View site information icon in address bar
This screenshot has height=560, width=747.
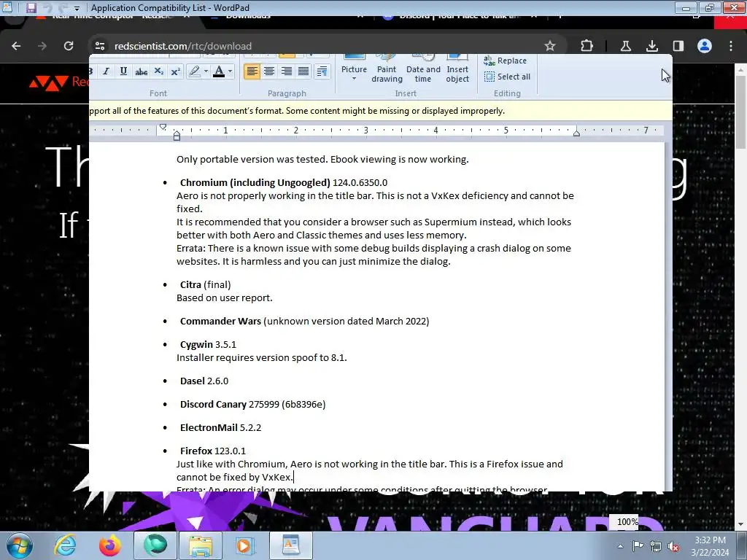pos(100,46)
